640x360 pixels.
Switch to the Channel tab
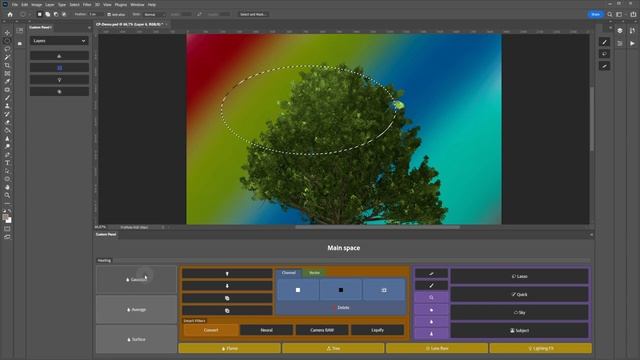[289, 273]
